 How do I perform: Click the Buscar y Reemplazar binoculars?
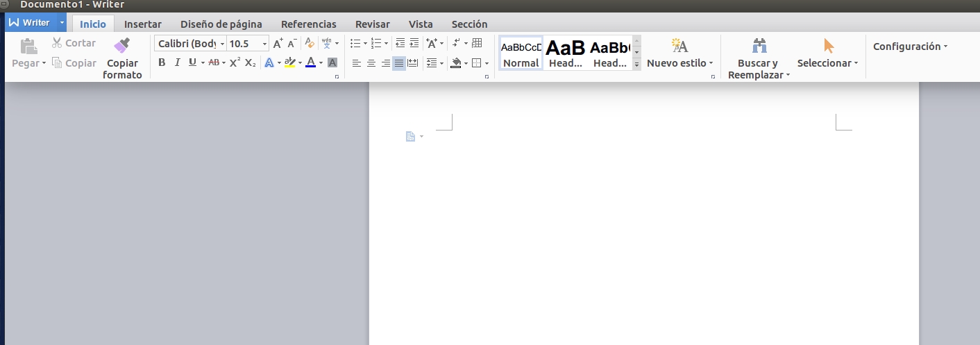pos(759,46)
